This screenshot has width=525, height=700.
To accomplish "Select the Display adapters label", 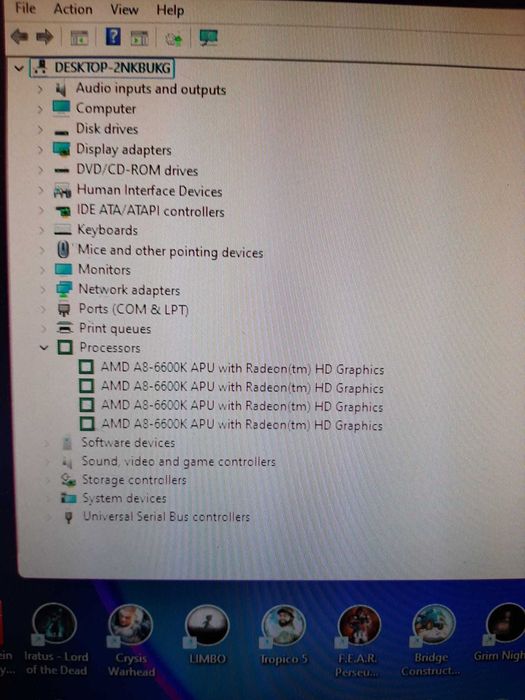I will (124, 150).
